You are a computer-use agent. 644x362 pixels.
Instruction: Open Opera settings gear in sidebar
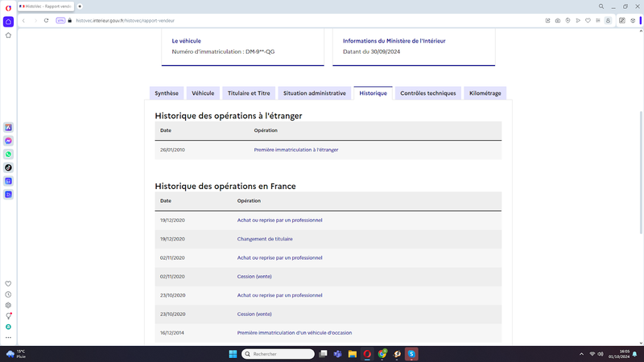pyautogui.click(x=8, y=306)
